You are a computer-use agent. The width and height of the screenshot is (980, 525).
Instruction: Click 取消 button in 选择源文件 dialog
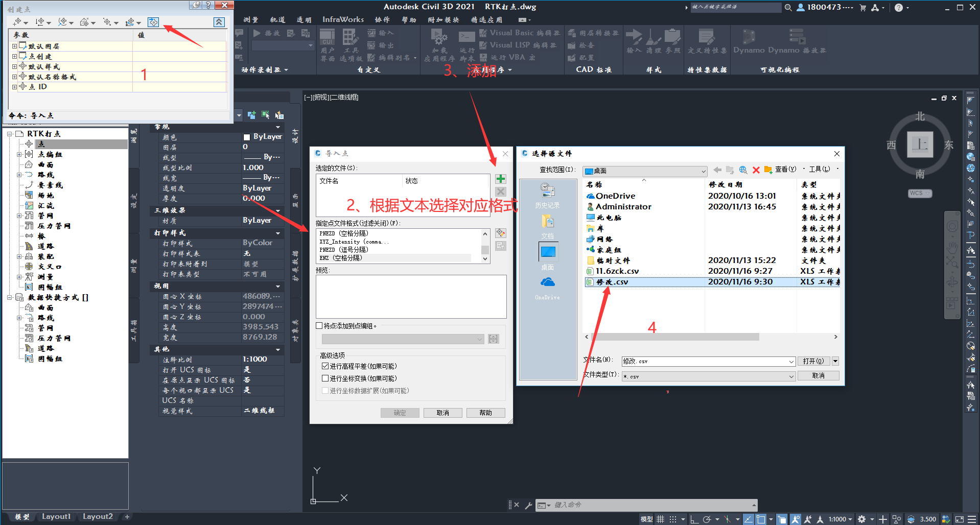818,376
